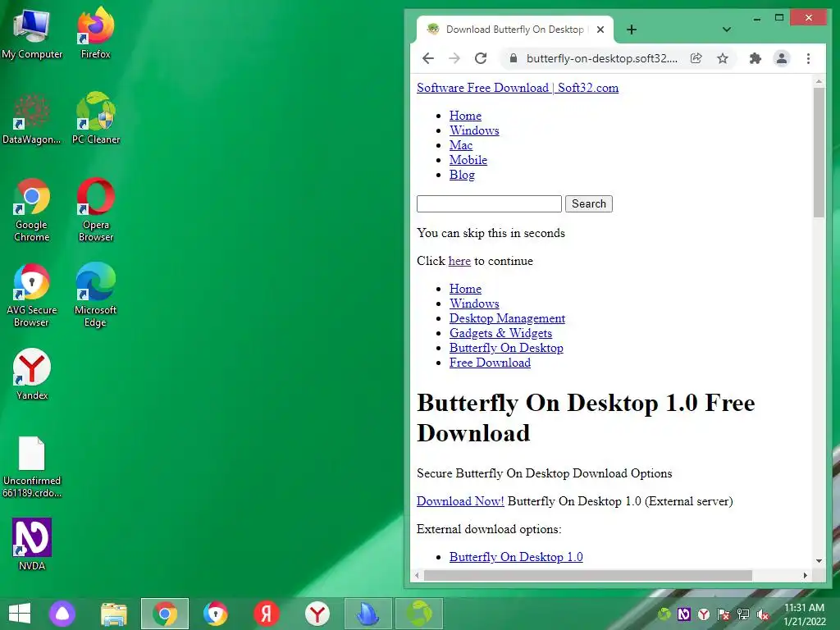
Task: Click the flag notification tray icon
Action: pos(724,614)
